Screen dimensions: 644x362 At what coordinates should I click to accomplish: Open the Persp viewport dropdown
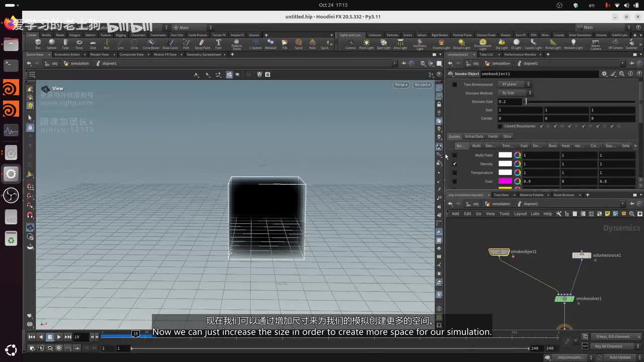pos(400,84)
